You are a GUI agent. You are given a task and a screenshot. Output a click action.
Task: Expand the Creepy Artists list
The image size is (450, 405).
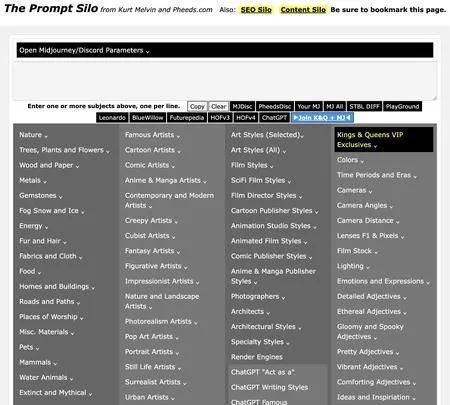tap(151, 221)
